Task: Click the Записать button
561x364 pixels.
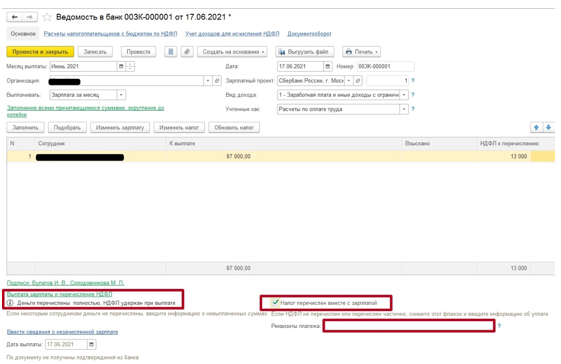Action: coord(95,52)
